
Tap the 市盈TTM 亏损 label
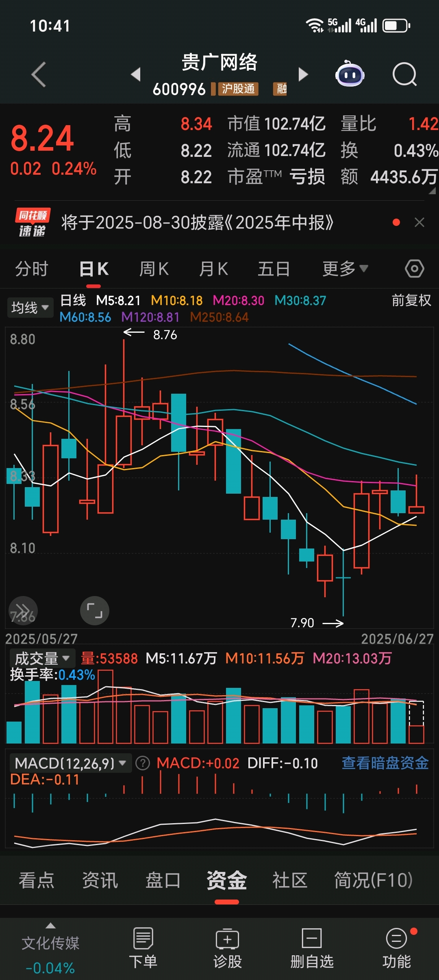tap(276, 177)
